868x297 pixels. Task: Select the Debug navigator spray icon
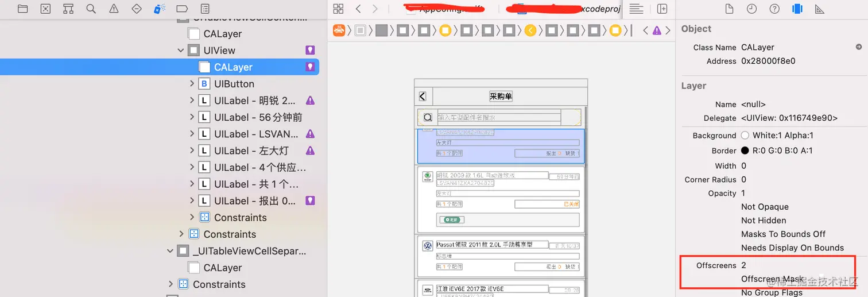[x=160, y=9]
